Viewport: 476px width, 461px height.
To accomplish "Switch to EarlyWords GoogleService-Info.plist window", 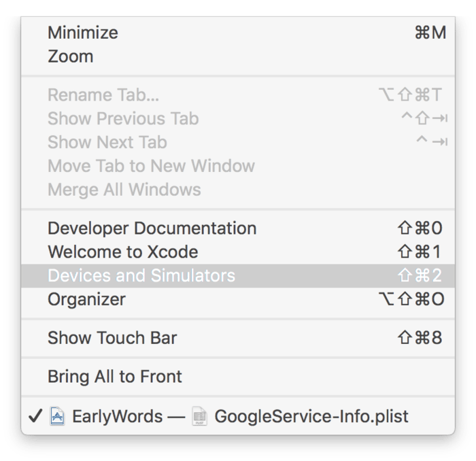I will coord(238,415).
